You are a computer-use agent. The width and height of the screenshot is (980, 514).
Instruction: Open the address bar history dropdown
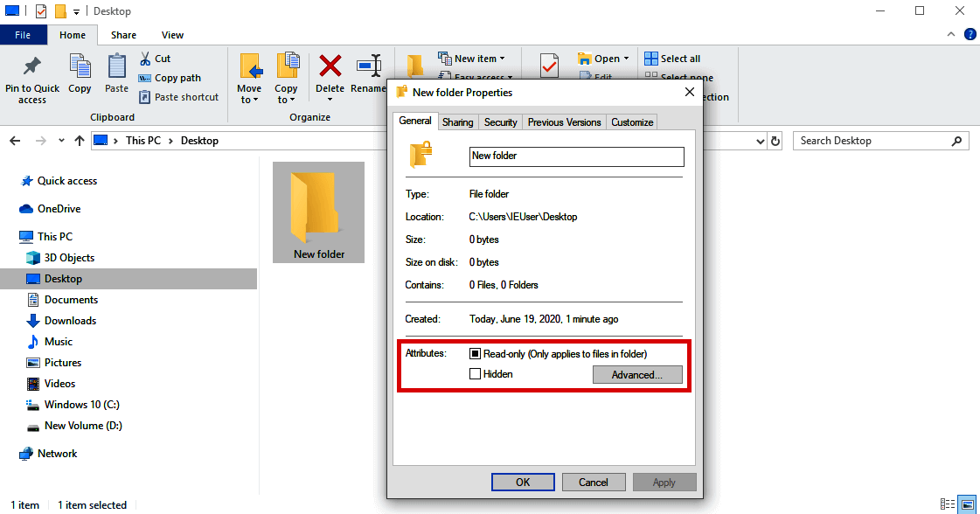click(760, 140)
